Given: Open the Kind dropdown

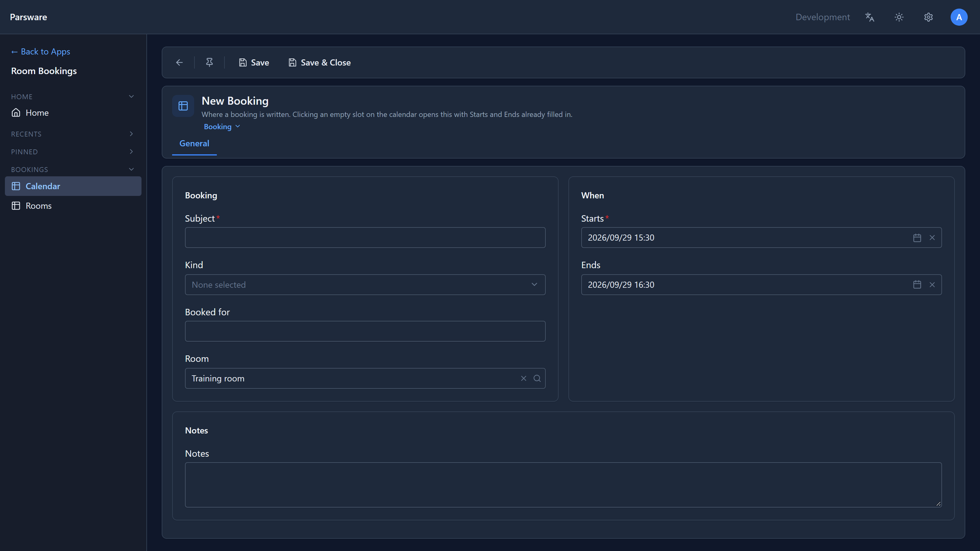Looking at the screenshot, I should [365, 284].
